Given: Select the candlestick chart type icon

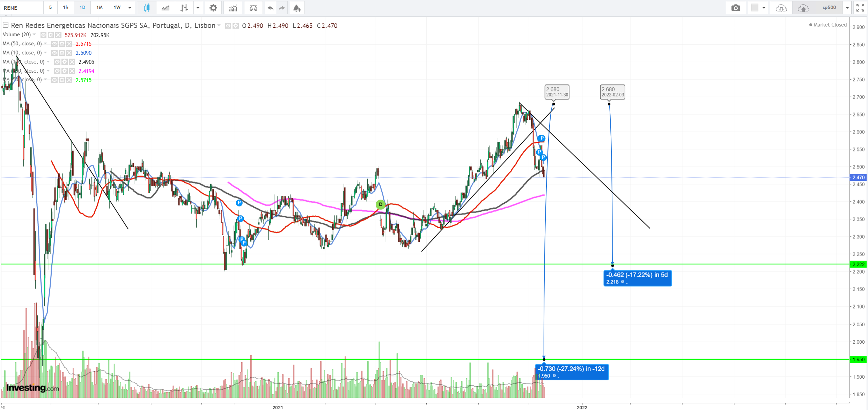Looking at the screenshot, I should point(147,8).
